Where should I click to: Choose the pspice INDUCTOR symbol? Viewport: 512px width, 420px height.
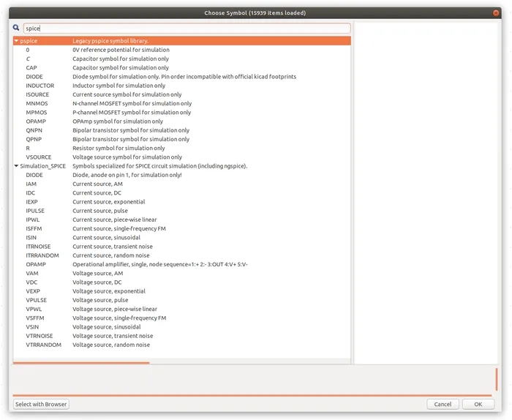(x=39, y=86)
